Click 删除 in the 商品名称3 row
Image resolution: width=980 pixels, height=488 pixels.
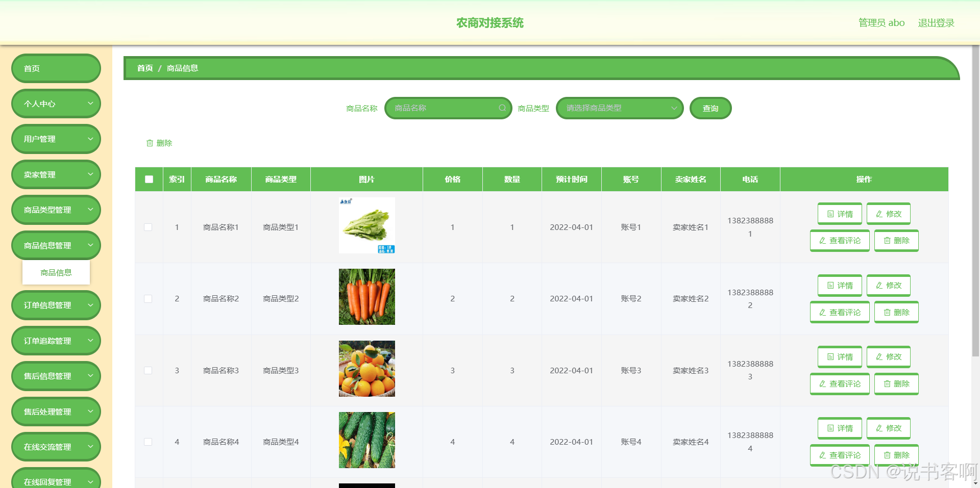[896, 384]
